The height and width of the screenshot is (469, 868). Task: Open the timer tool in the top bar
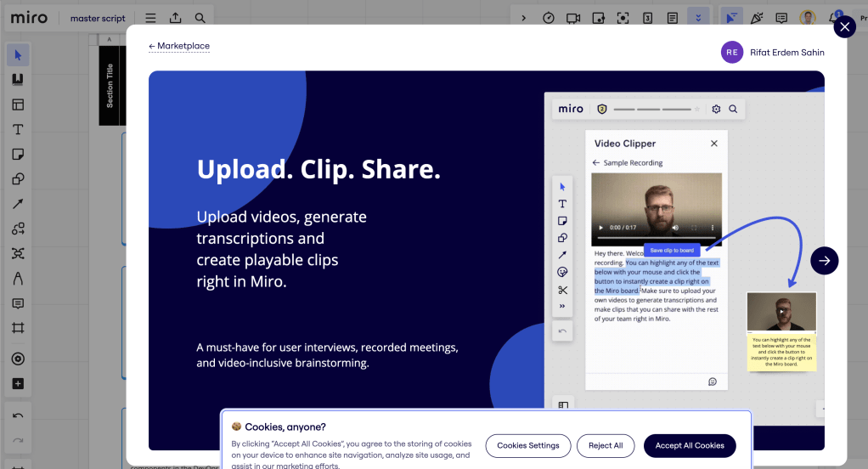549,19
